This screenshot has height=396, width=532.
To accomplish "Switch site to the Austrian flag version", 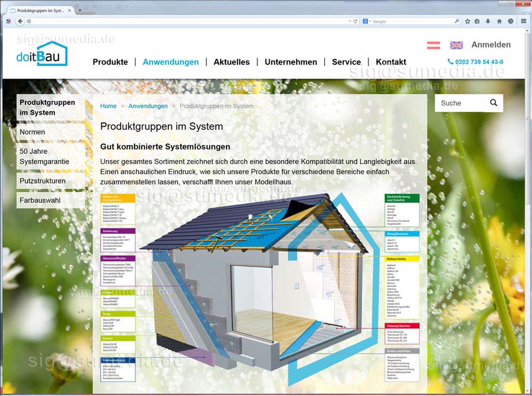I will tap(433, 45).
